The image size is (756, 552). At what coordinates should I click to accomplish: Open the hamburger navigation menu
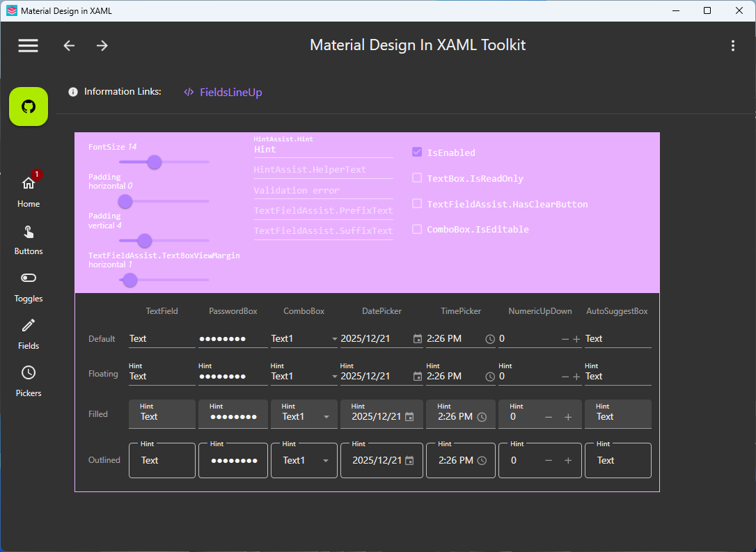pos(28,46)
